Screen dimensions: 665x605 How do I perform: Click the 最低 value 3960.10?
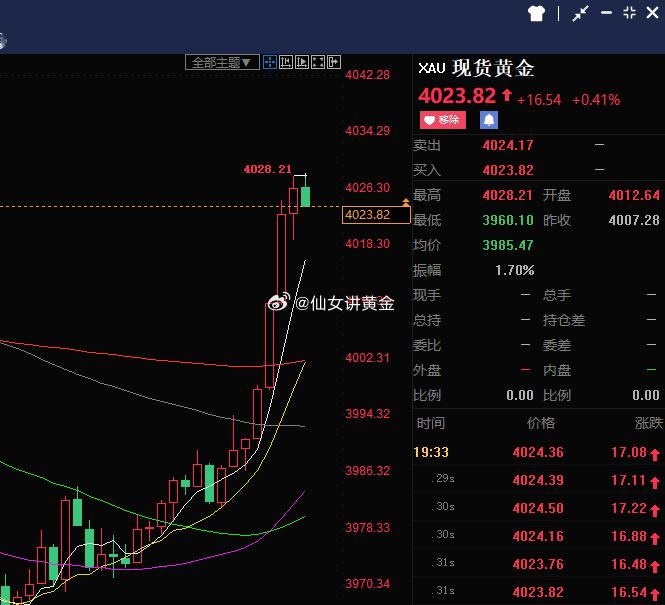(x=508, y=220)
